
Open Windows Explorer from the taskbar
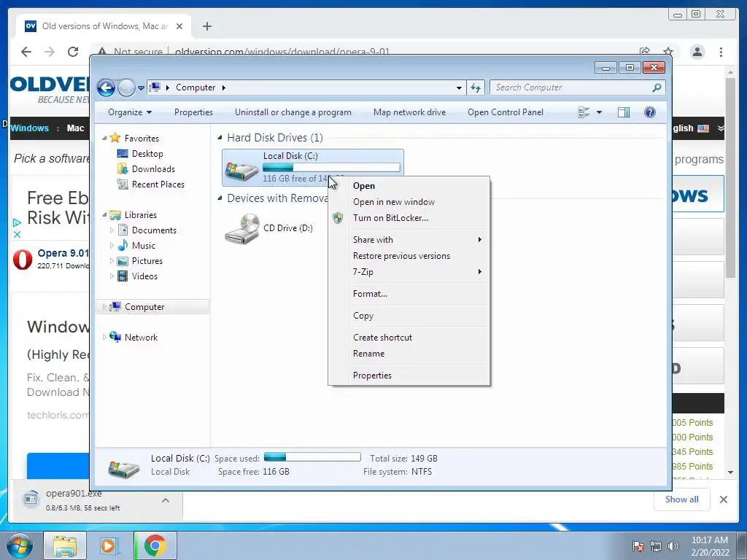[65, 545]
